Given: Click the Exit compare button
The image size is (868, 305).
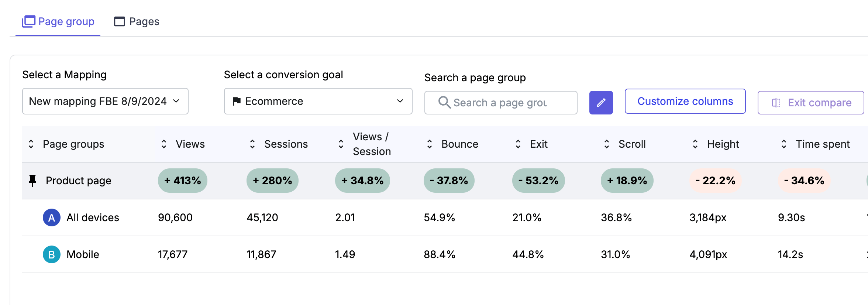Looking at the screenshot, I should pos(810,102).
